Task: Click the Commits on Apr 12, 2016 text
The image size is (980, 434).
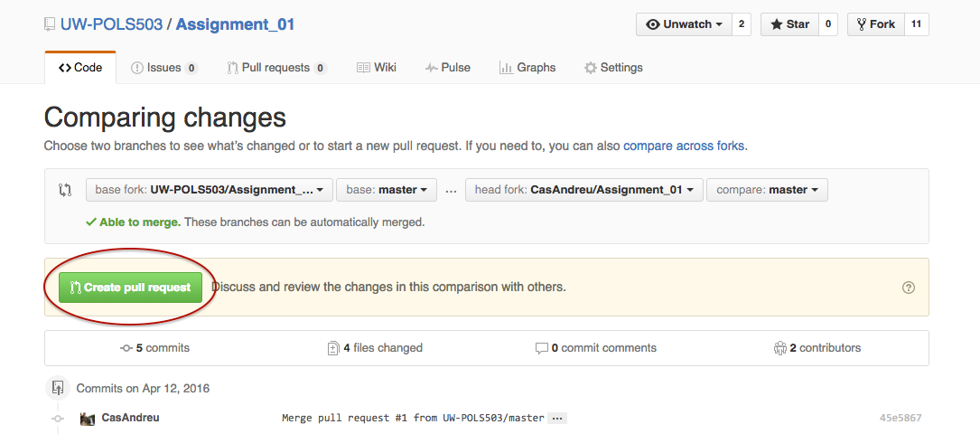Action: (x=143, y=389)
